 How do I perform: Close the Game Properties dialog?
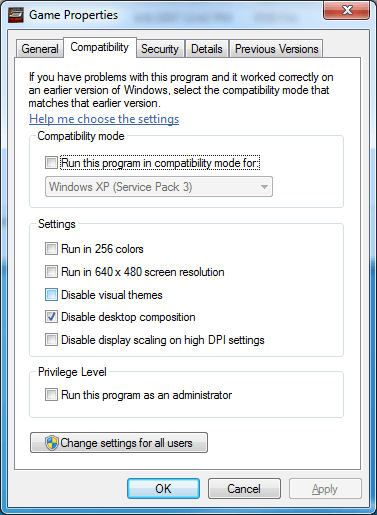pyautogui.click(x=346, y=10)
